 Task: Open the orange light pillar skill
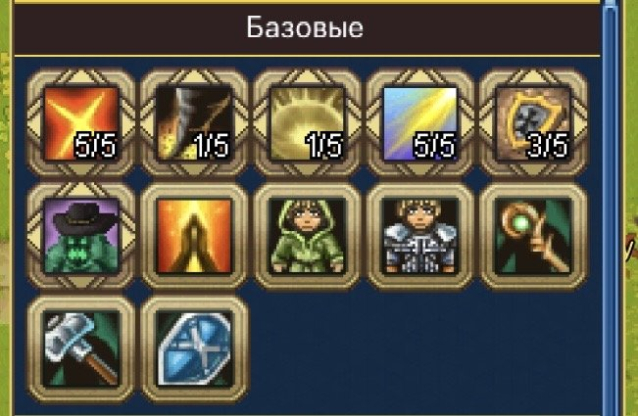pos(194,236)
